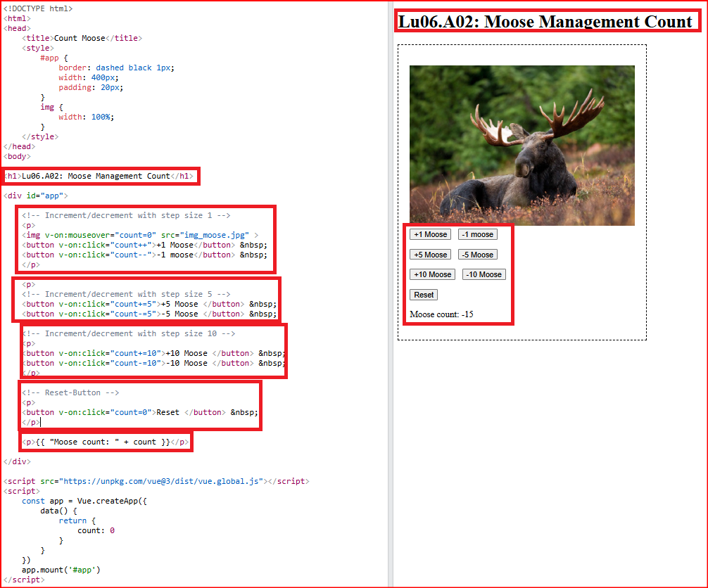Click the count-=10 button code line
This screenshot has width=708, height=588.
(x=153, y=363)
